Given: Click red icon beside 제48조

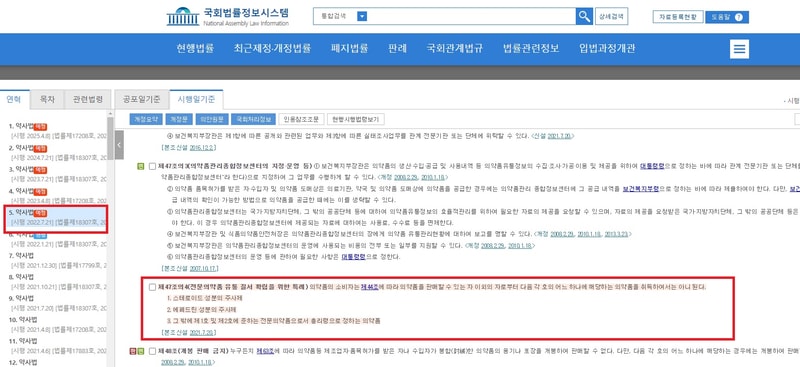Looking at the screenshot, I should tap(134, 351).
